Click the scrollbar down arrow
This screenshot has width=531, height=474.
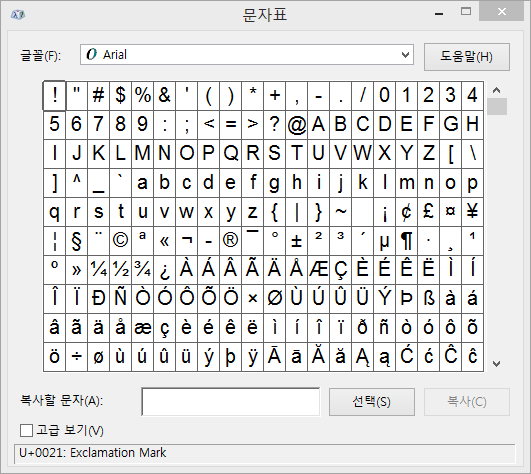pos(496,364)
